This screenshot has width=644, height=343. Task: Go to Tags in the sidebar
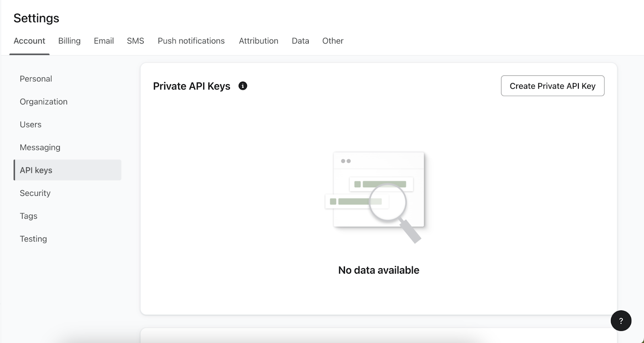(29, 216)
